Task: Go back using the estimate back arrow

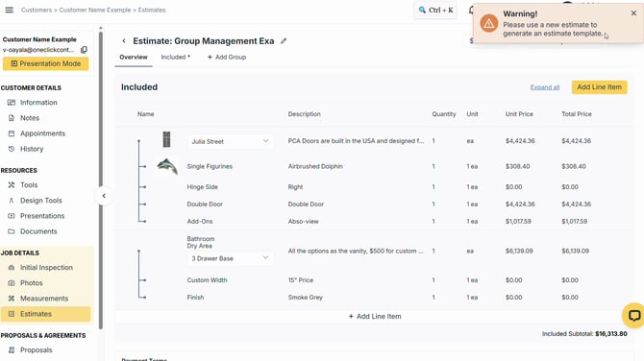Action: pyautogui.click(x=124, y=41)
